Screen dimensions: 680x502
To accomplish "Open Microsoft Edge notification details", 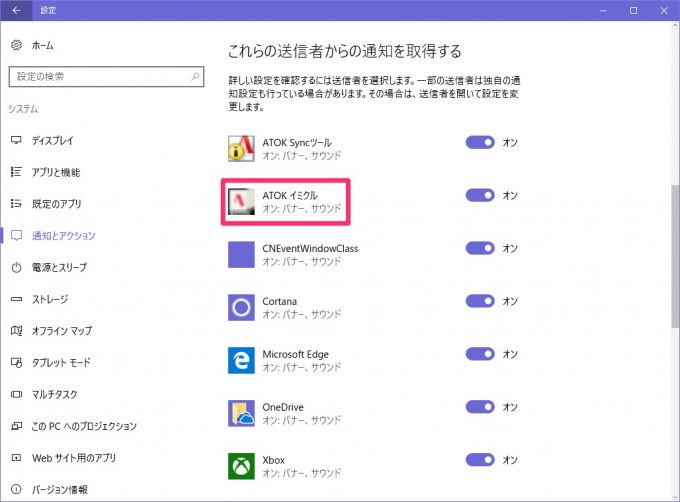I will tap(286, 360).
